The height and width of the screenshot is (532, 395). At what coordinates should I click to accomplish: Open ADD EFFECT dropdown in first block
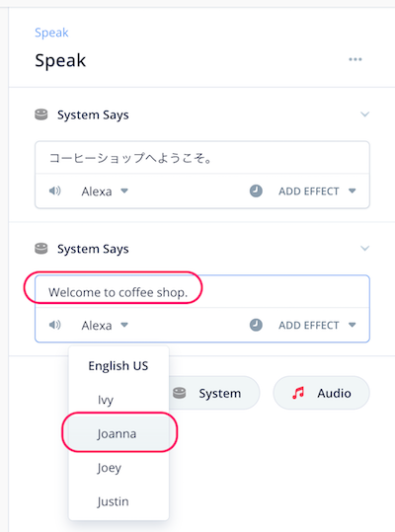click(x=317, y=191)
